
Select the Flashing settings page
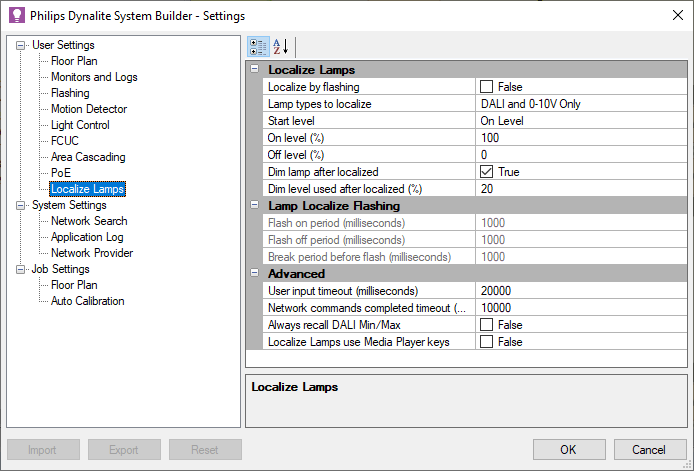click(70, 93)
